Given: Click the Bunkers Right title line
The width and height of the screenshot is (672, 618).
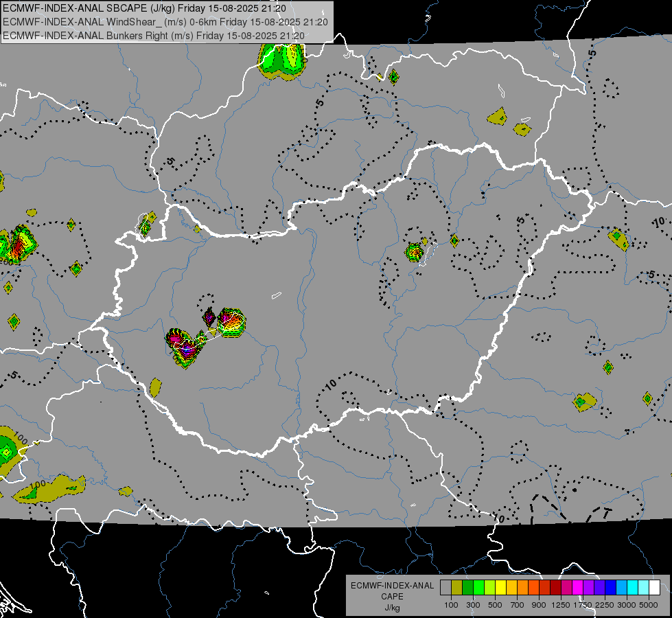Looking at the screenshot, I should click(154, 36).
